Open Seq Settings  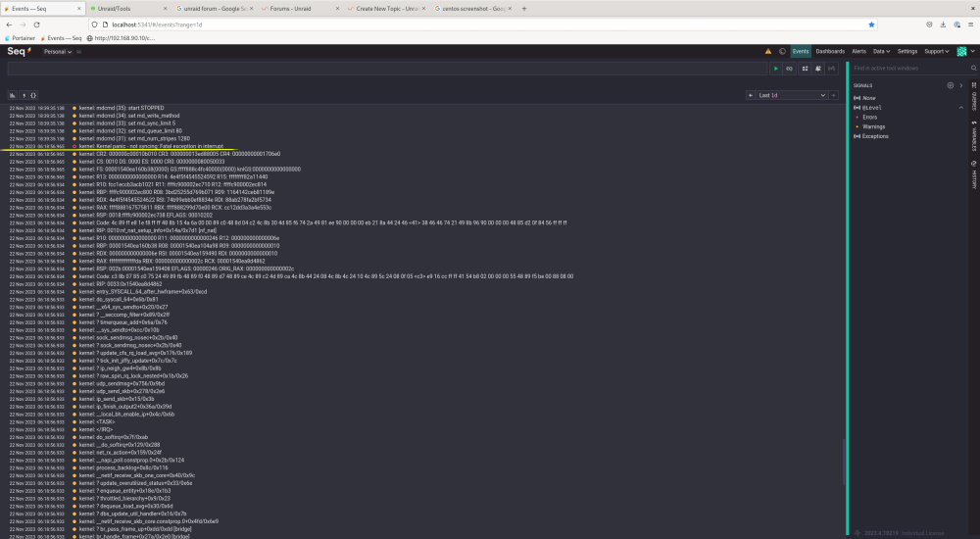(x=906, y=51)
